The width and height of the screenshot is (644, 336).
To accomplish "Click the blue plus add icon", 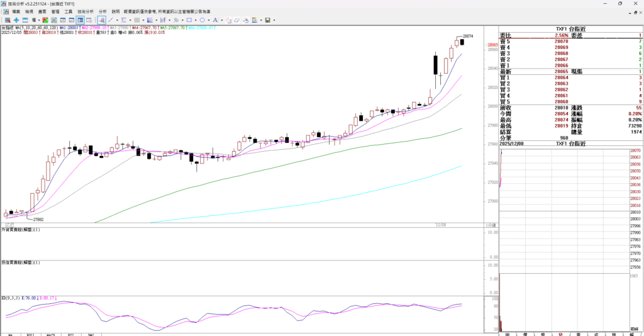I will 16,20.
